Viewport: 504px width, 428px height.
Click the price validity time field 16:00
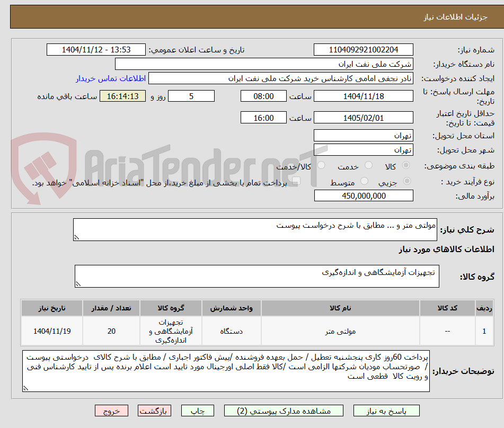pos(263,118)
